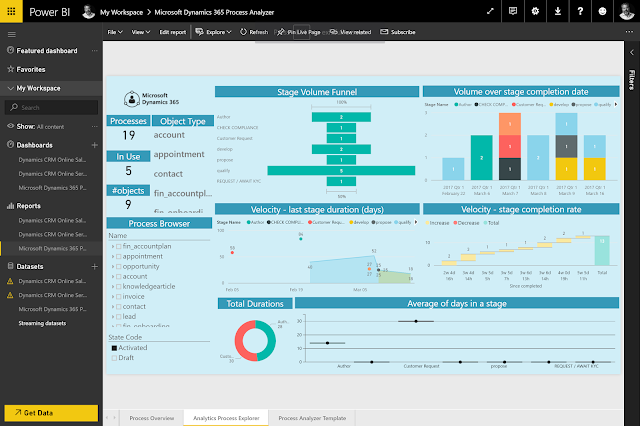640x426 pixels.
Task: Check the Draft state code box
Action: click(114, 358)
